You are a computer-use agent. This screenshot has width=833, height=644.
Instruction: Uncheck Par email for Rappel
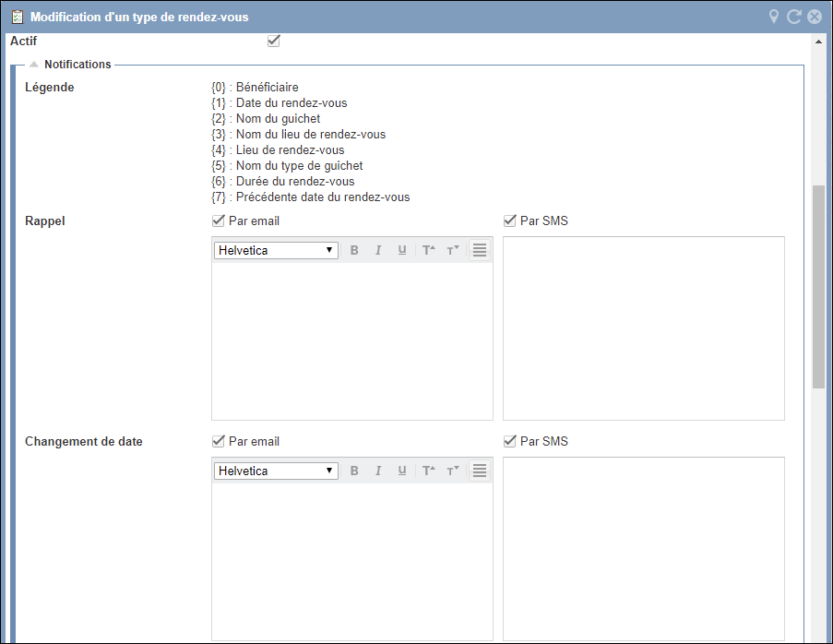(x=219, y=221)
